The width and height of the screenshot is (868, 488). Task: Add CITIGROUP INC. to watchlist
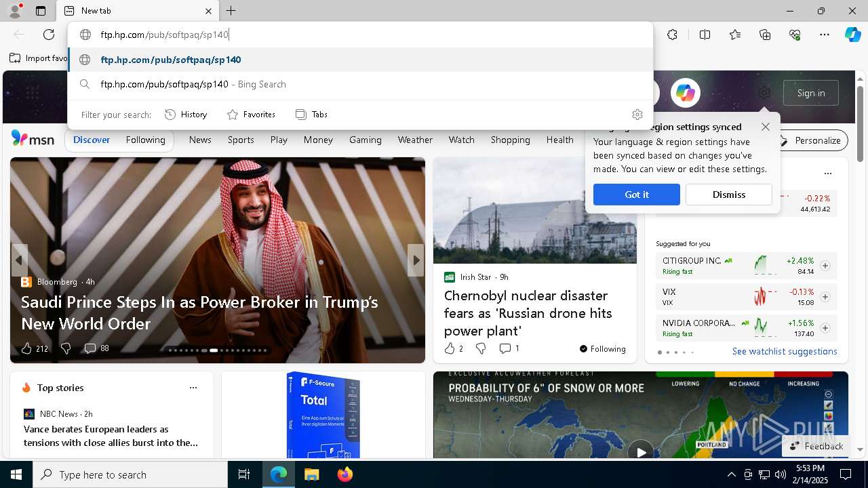[825, 266]
